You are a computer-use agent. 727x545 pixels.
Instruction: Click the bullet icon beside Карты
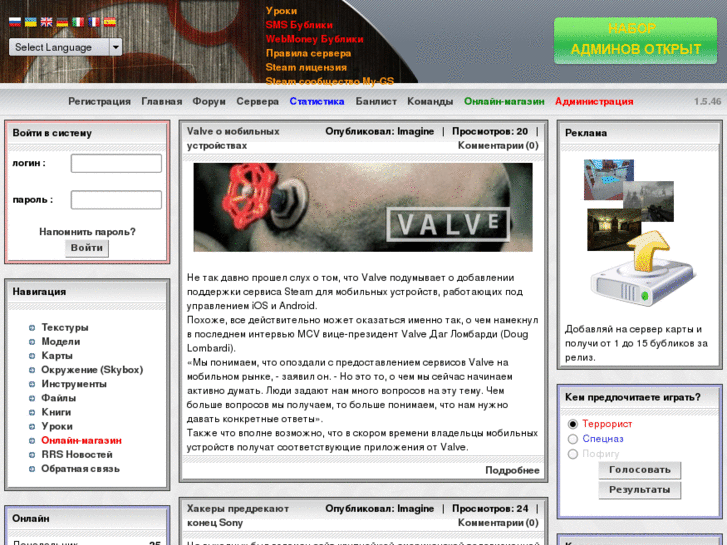(x=32, y=356)
